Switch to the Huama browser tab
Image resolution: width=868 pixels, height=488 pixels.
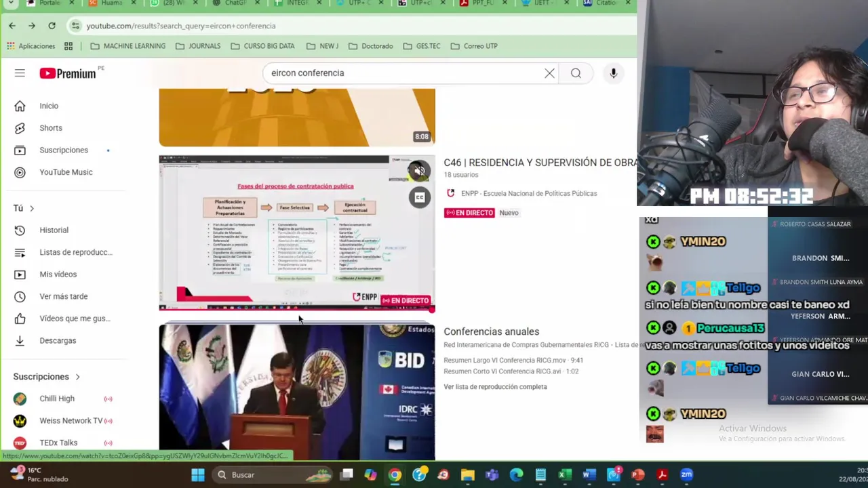(x=111, y=3)
